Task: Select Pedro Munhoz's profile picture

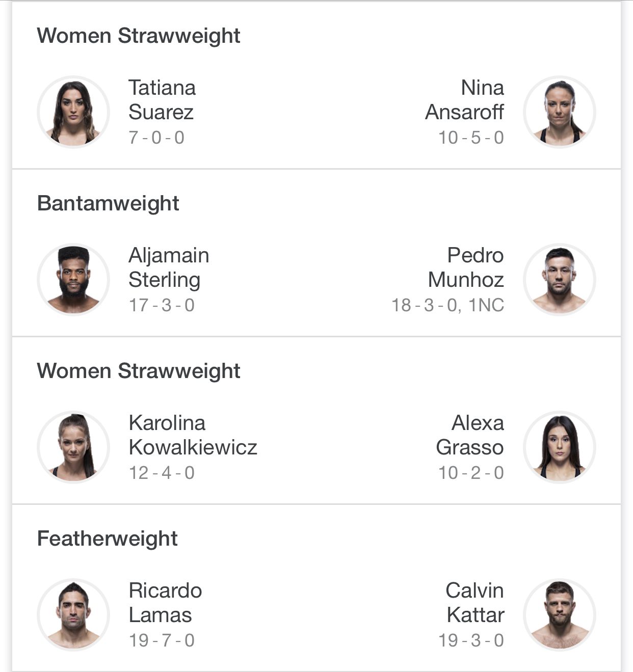Action: coord(559,280)
